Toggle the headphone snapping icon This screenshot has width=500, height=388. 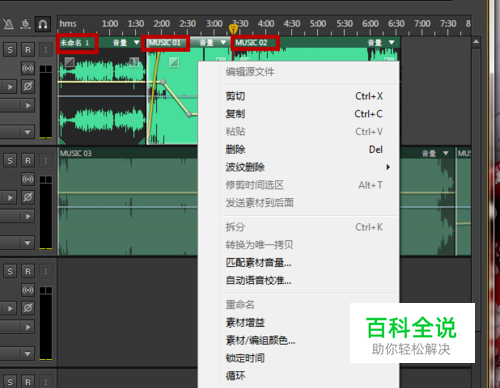(x=43, y=24)
